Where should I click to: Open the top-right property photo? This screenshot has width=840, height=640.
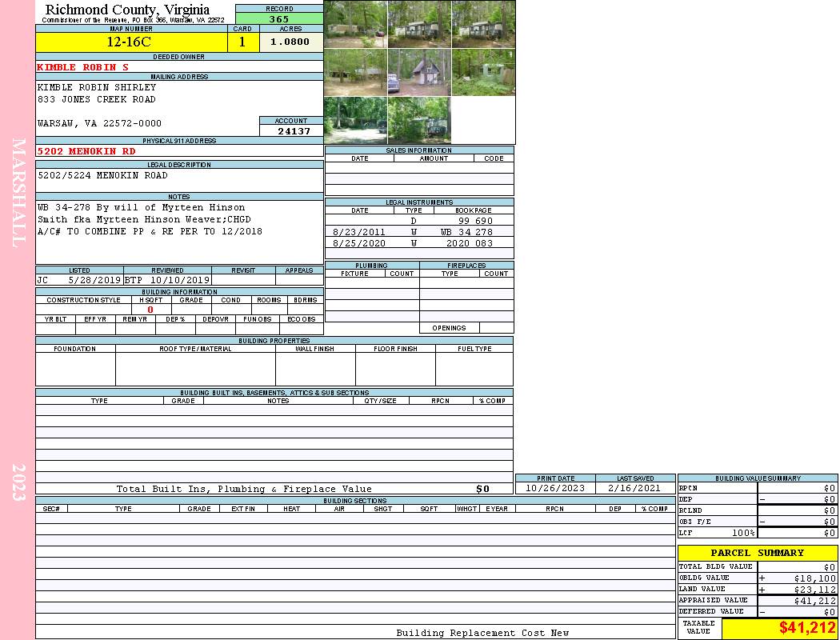pyautogui.click(x=483, y=24)
